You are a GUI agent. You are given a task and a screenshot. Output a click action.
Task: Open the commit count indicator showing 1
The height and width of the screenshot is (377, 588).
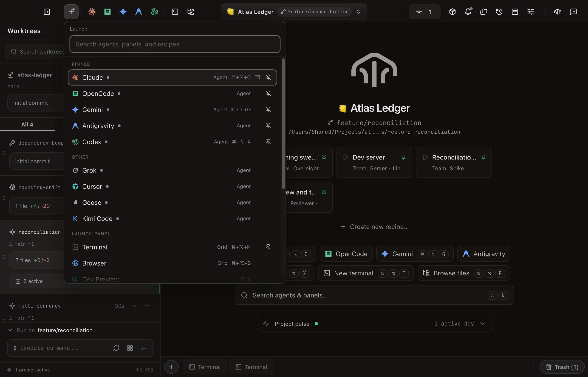click(424, 12)
